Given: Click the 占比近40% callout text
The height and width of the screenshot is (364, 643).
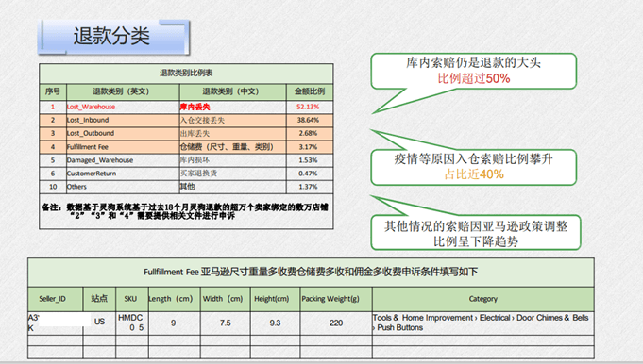Looking at the screenshot, I should 474,174.
